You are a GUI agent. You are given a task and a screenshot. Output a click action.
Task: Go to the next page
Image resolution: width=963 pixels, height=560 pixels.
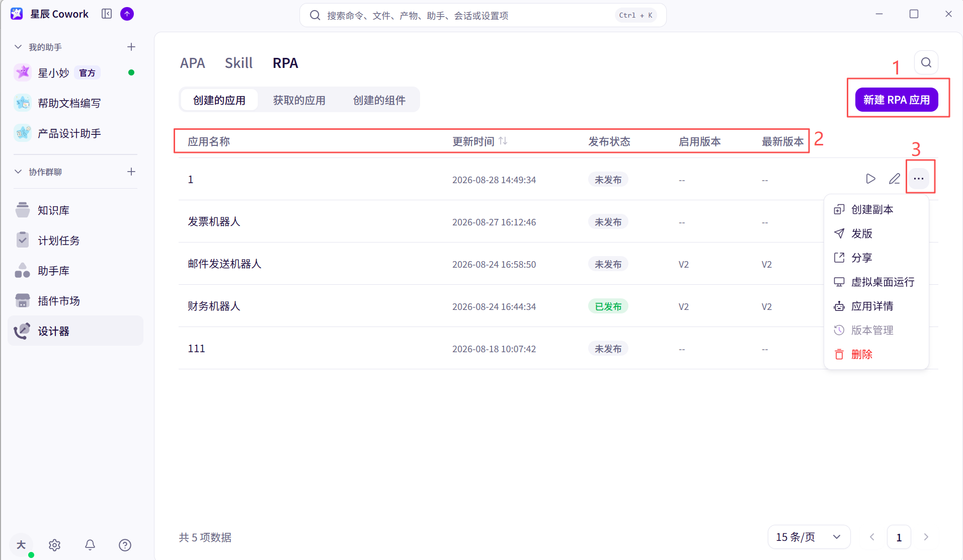coord(926,537)
